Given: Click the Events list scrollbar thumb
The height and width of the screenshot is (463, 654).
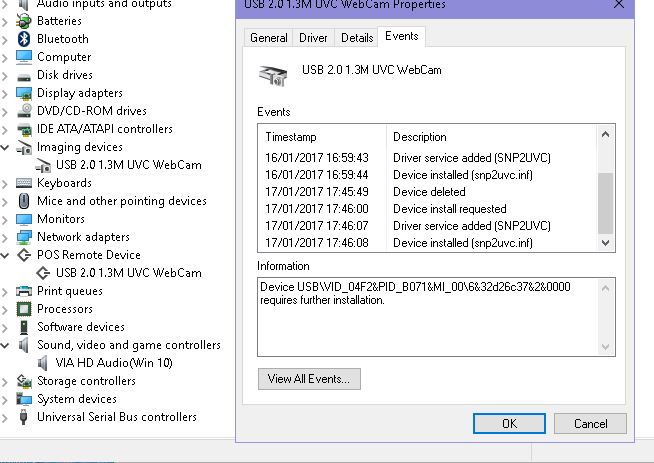Looking at the screenshot, I should (x=605, y=203).
